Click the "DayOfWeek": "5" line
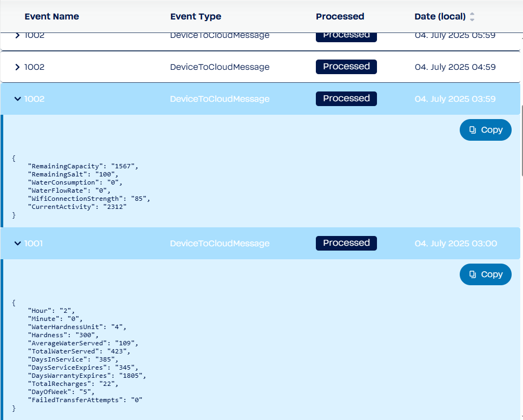This screenshot has width=523, height=420. point(61,392)
